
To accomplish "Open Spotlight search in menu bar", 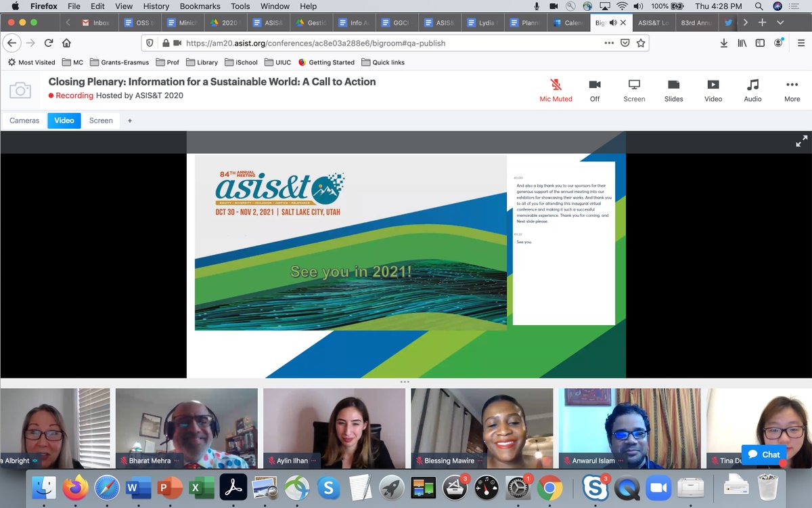I will pos(759,6).
